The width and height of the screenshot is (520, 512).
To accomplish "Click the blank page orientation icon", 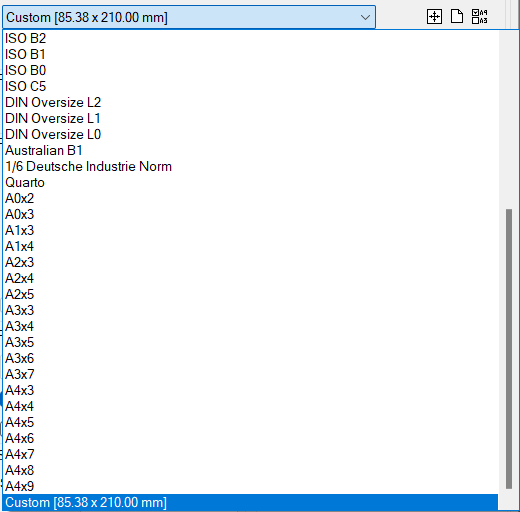I will pos(457,16).
